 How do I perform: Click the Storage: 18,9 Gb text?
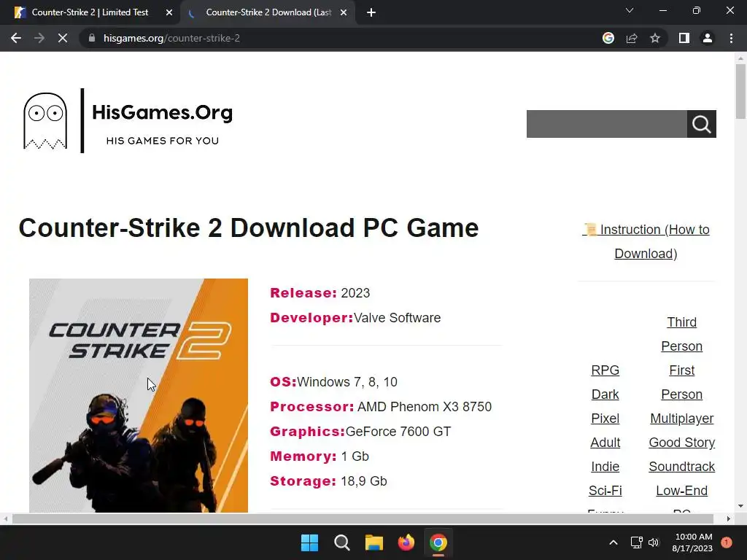[328, 481]
